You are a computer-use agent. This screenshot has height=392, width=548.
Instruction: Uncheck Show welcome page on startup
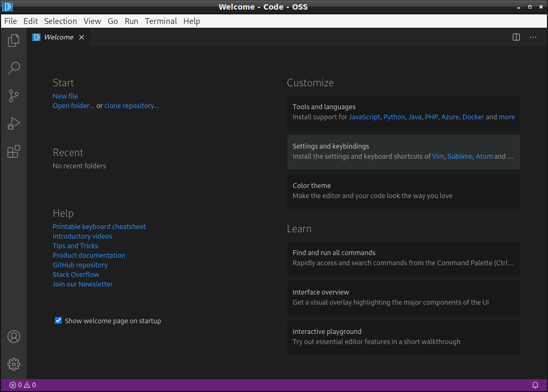pyautogui.click(x=58, y=321)
